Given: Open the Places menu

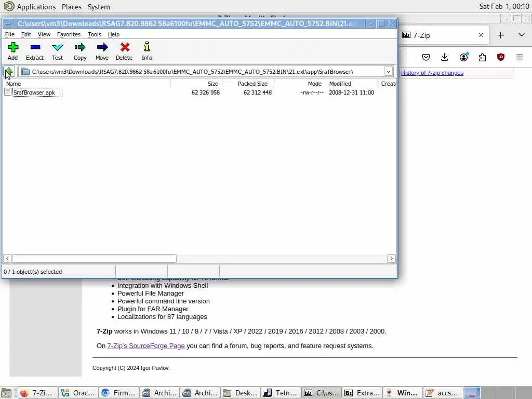Looking at the screenshot, I should (x=72, y=7).
